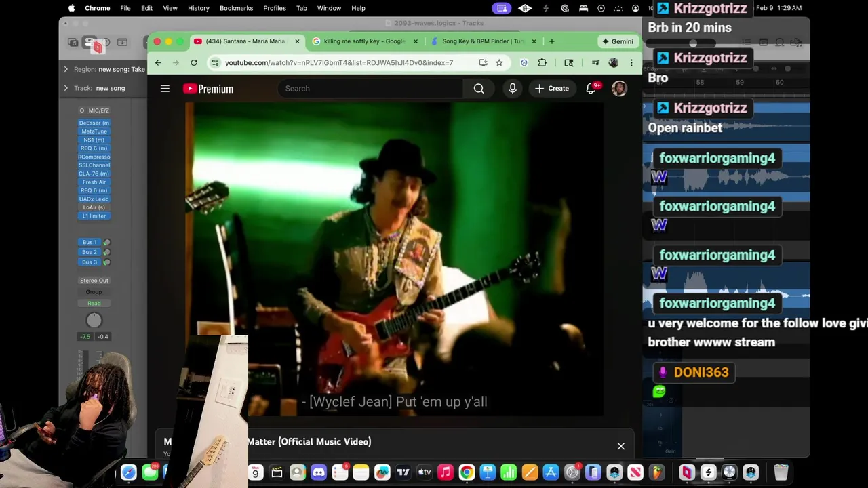868x488 pixels.
Task: Start voice search with the microphone icon
Action: pos(513,89)
